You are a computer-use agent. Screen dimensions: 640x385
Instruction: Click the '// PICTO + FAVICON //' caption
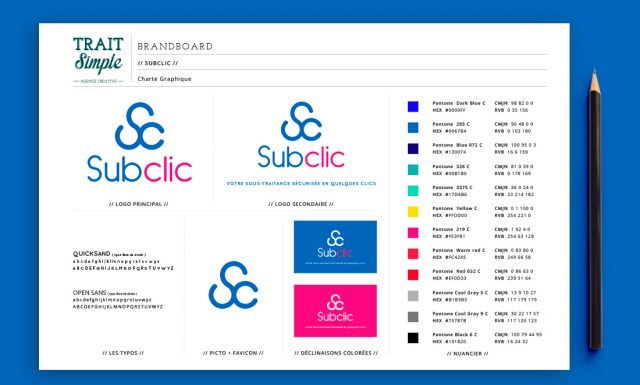coord(233,353)
